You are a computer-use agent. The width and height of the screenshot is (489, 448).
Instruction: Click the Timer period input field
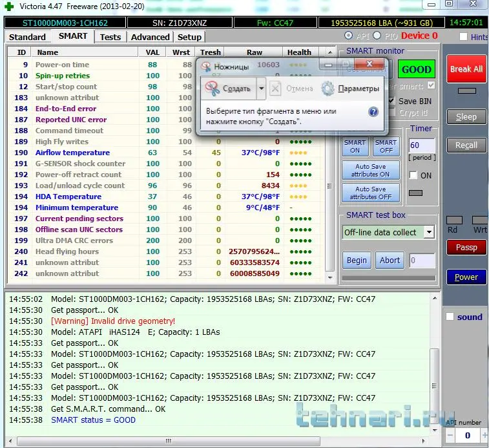point(421,145)
